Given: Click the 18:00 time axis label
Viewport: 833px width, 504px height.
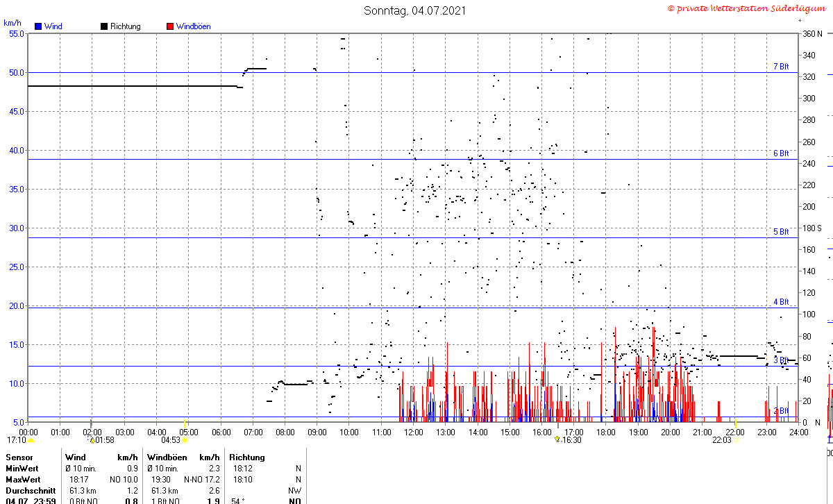Looking at the screenshot, I should coord(606,432).
